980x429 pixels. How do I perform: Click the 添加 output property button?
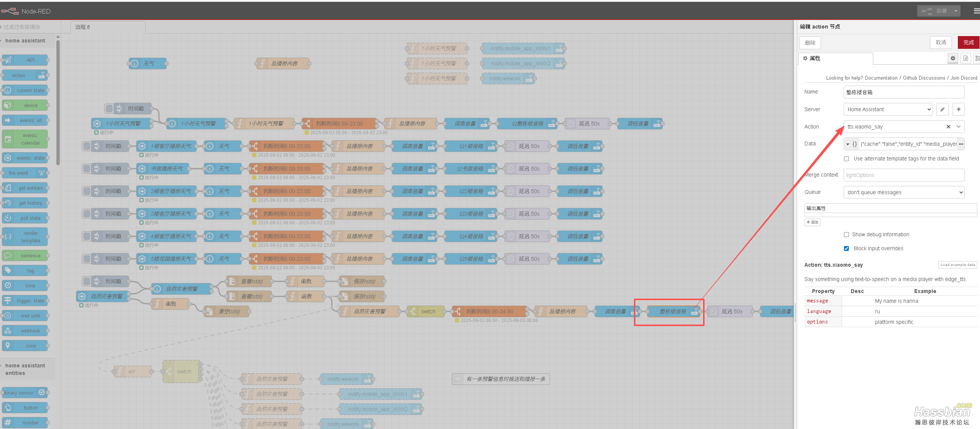click(x=812, y=222)
